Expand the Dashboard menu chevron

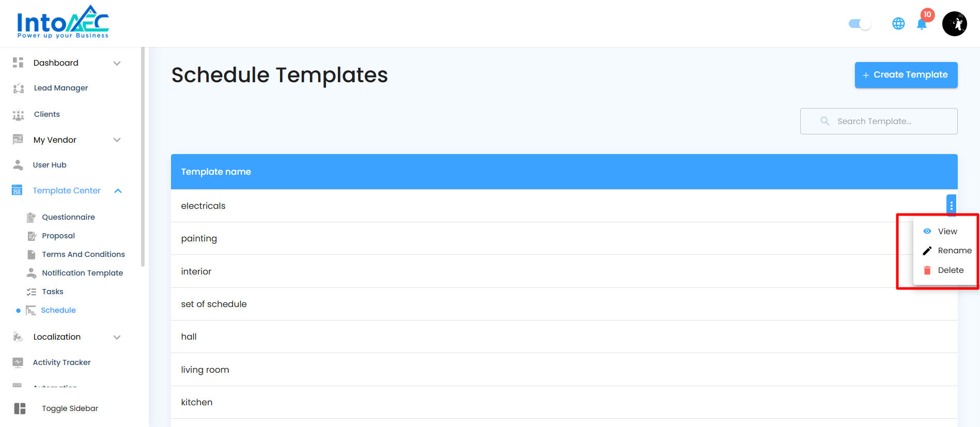pyautogui.click(x=117, y=63)
